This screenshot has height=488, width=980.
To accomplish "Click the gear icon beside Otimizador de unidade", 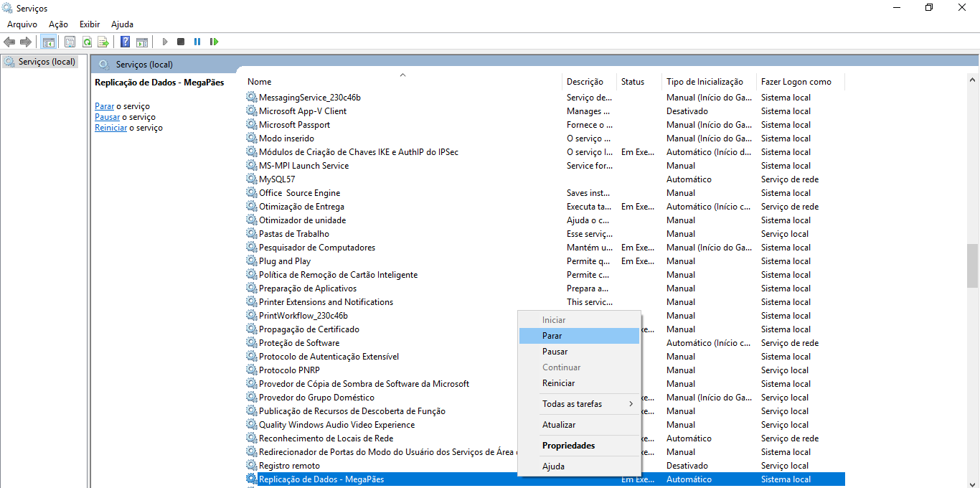I will (252, 220).
